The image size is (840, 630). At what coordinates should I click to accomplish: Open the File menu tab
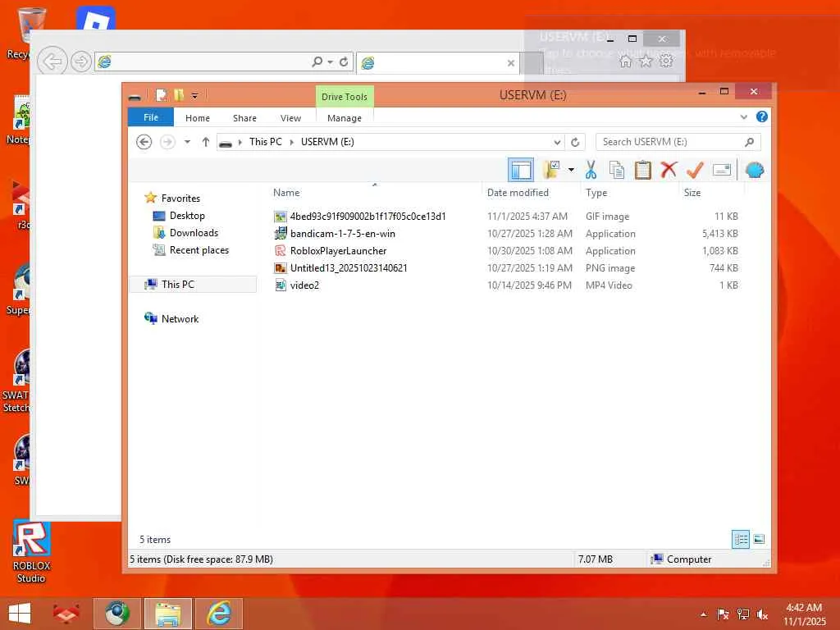coord(151,117)
